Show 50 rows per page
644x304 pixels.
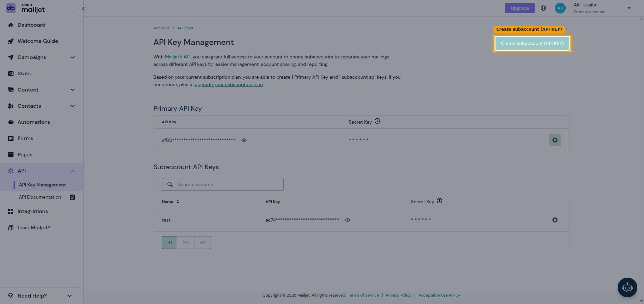(203, 243)
